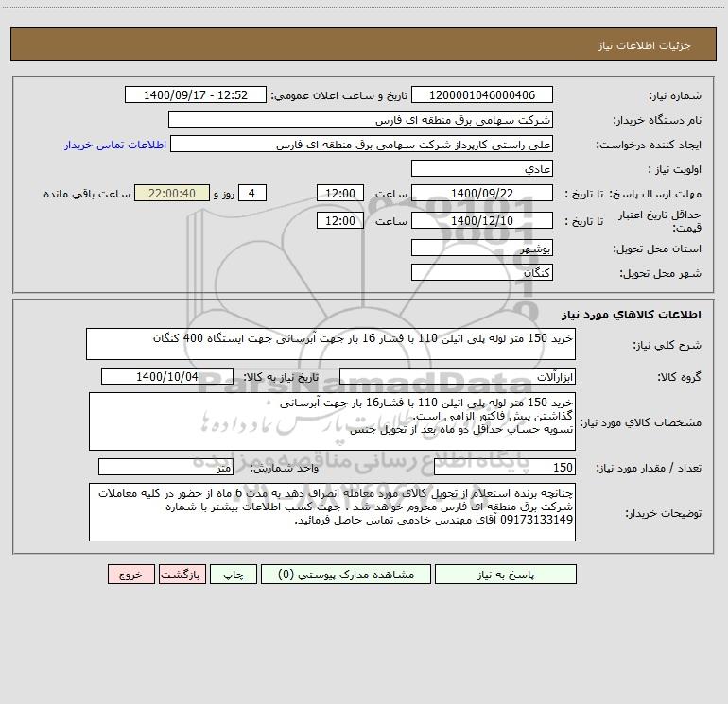Click the 'شهر محل تحویل:' label

661,274
